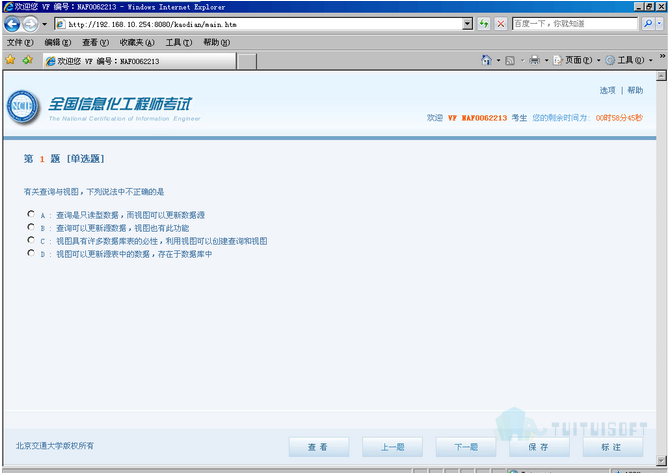Select option A radio button

[x=31, y=214]
